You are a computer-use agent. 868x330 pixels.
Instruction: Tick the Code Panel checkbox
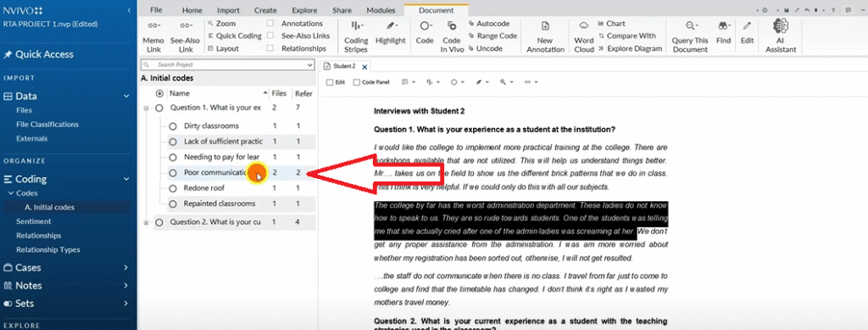coord(357,82)
